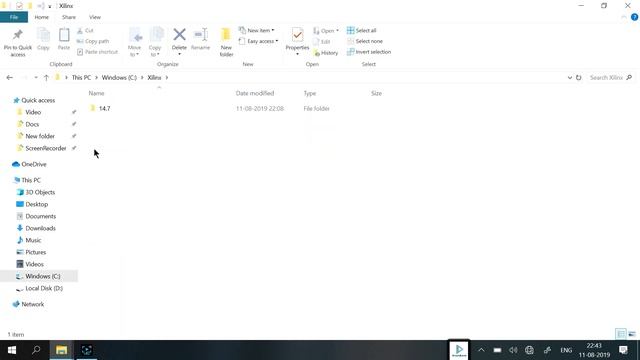Open the File tab
Screen dimensions: 640x360
point(14,17)
